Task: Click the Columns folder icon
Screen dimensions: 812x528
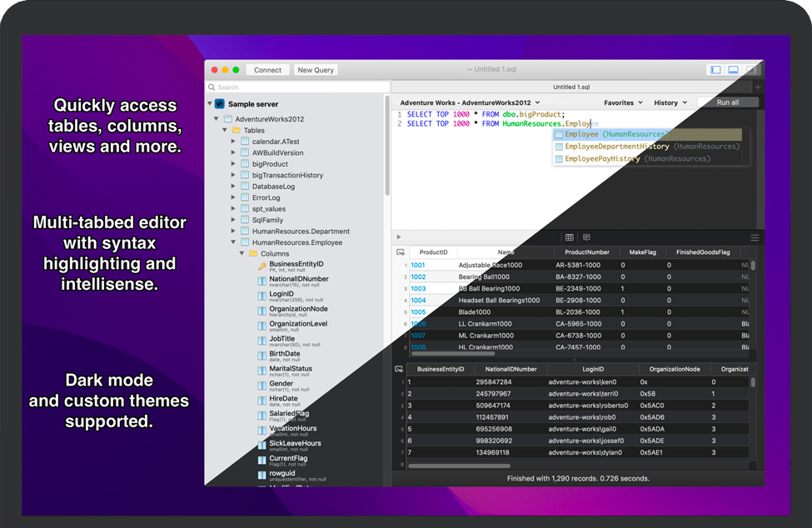Action: click(253, 254)
